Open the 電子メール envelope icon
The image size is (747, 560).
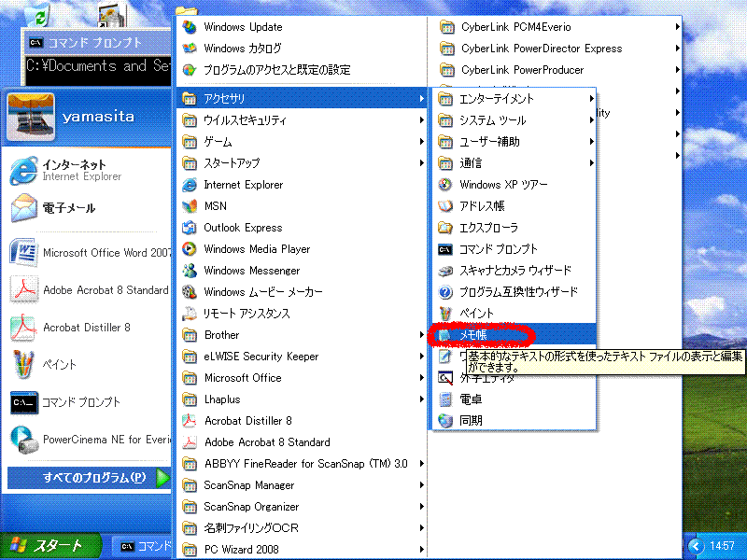coord(24,208)
